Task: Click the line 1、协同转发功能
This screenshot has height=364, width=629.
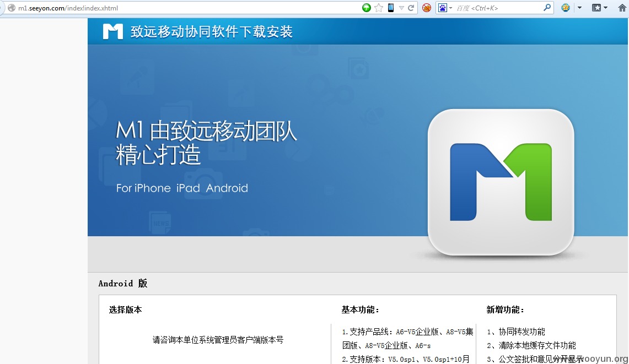Action: pyautogui.click(x=516, y=332)
